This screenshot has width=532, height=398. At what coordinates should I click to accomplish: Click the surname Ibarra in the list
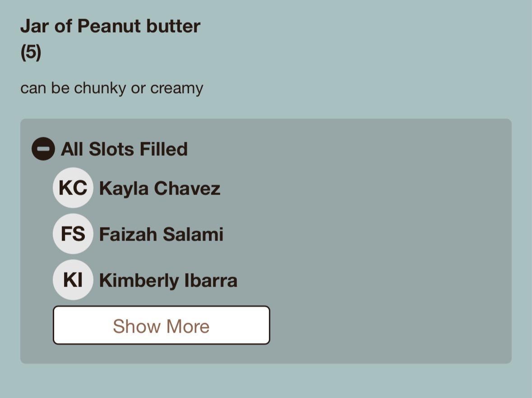211,280
